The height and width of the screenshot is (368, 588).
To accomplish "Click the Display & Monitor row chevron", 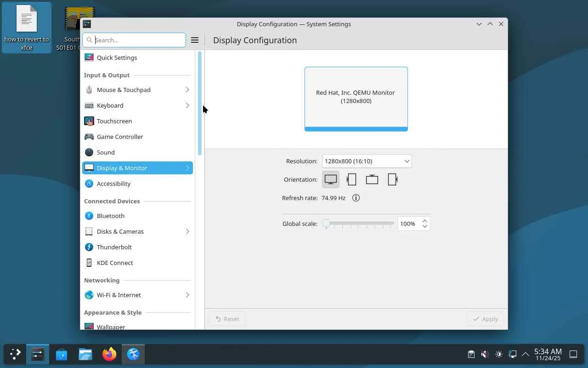I will [187, 168].
